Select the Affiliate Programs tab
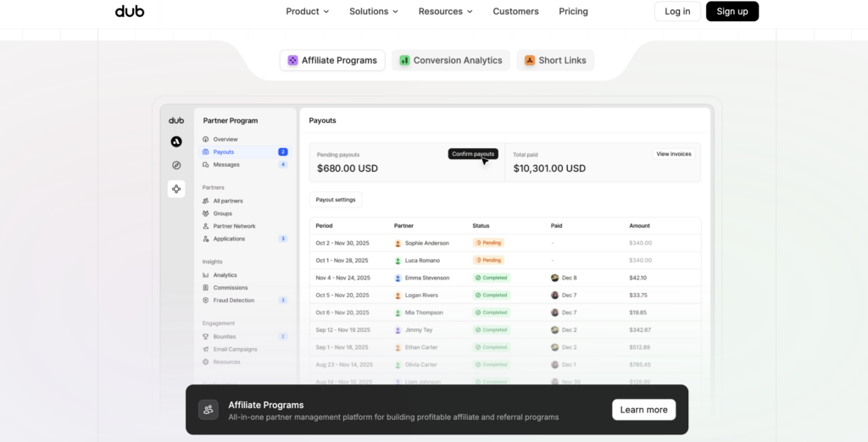868x442 pixels. 332,60
